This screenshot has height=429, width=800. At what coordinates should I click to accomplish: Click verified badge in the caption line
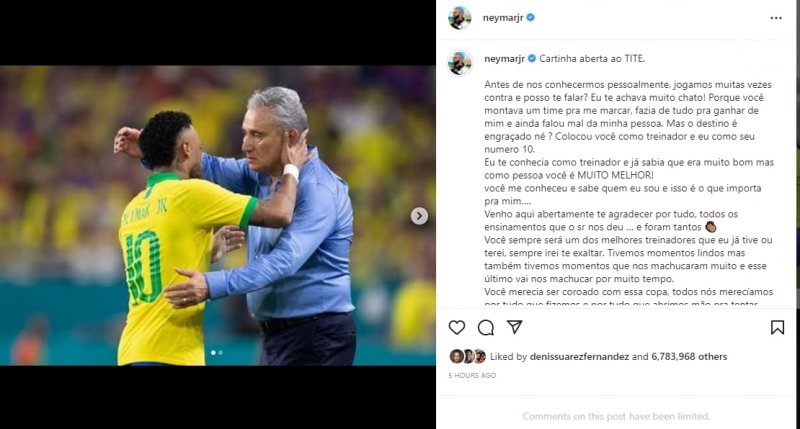point(532,59)
